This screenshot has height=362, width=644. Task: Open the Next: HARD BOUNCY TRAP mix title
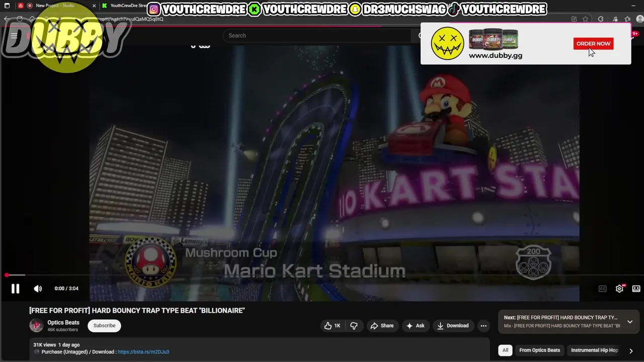(x=560, y=318)
